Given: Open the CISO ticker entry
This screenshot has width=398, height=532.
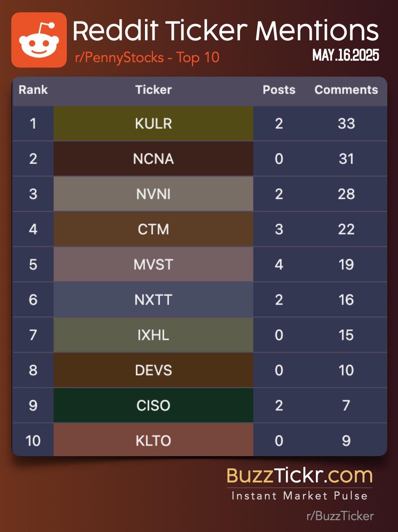Looking at the screenshot, I should click(154, 405).
